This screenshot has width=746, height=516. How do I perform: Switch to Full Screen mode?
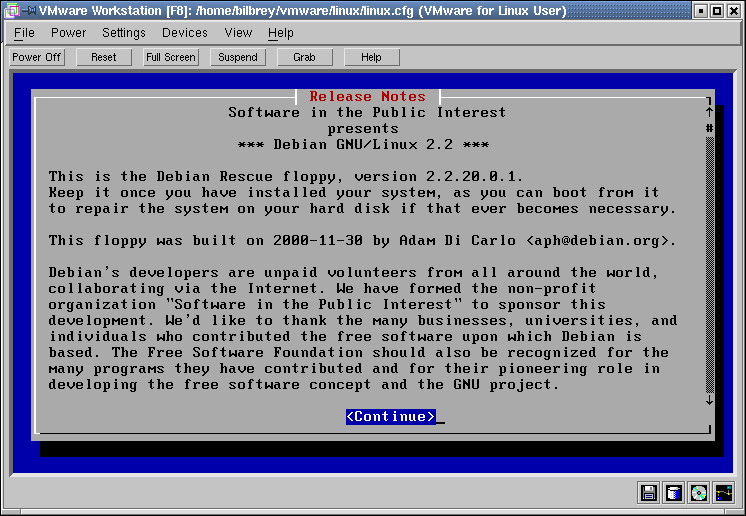click(171, 57)
